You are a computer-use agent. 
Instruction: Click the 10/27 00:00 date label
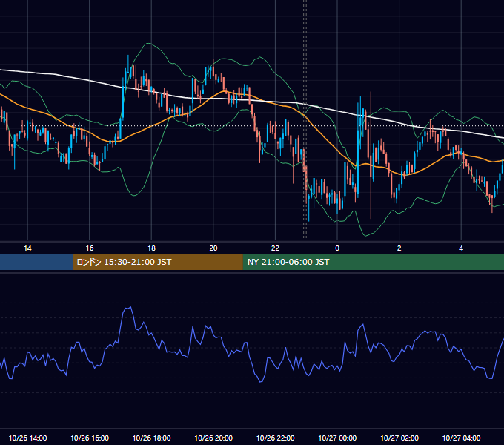[x=337, y=438]
